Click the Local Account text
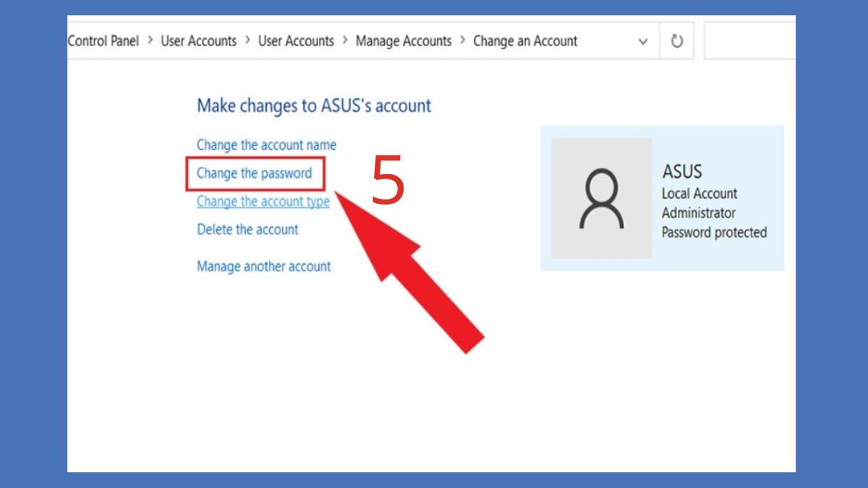The width and height of the screenshot is (868, 488). 699,194
